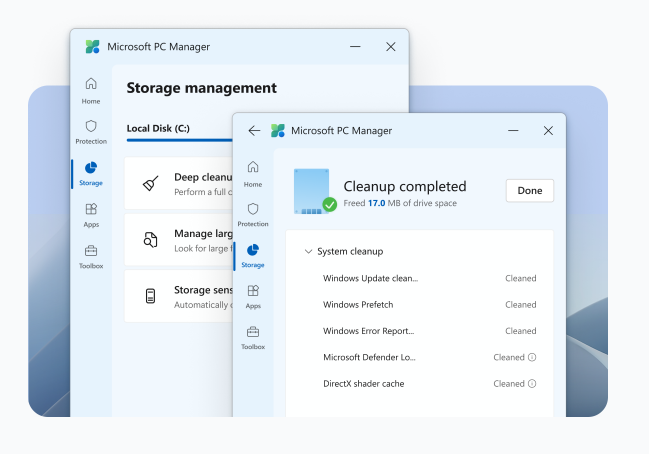Select the Microsoft Defender Lo... row
Screen dimensions: 649x454
click(430, 357)
